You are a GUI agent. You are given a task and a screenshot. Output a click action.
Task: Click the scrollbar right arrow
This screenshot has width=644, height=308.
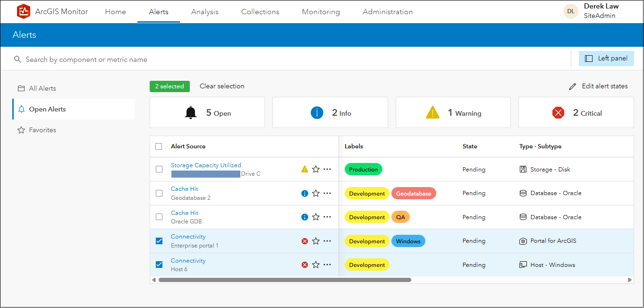pyautogui.click(x=630, y=280)
